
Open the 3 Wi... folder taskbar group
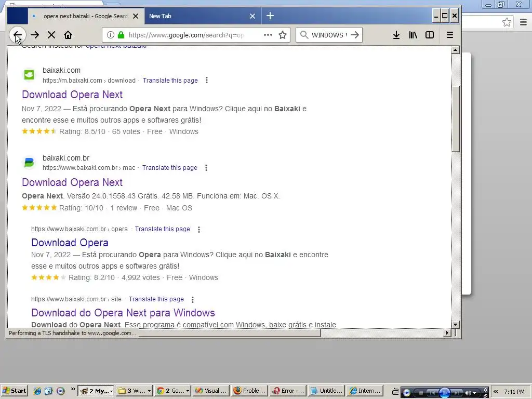134,391
